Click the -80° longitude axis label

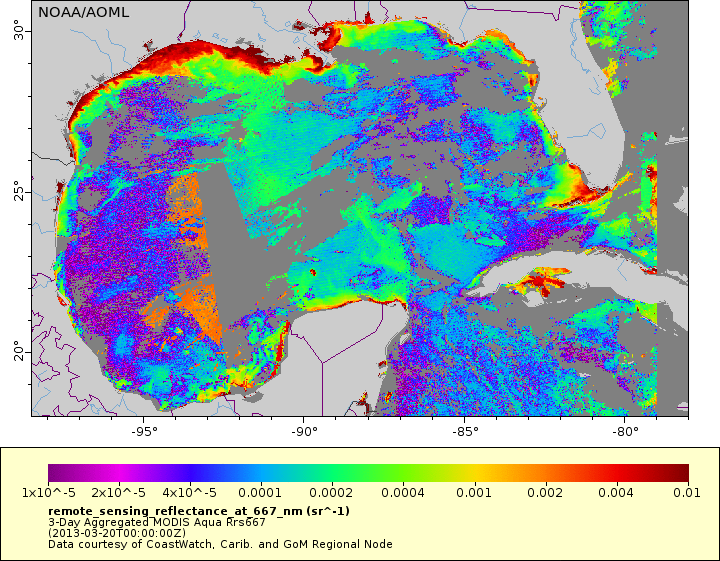tap(625, 432)
